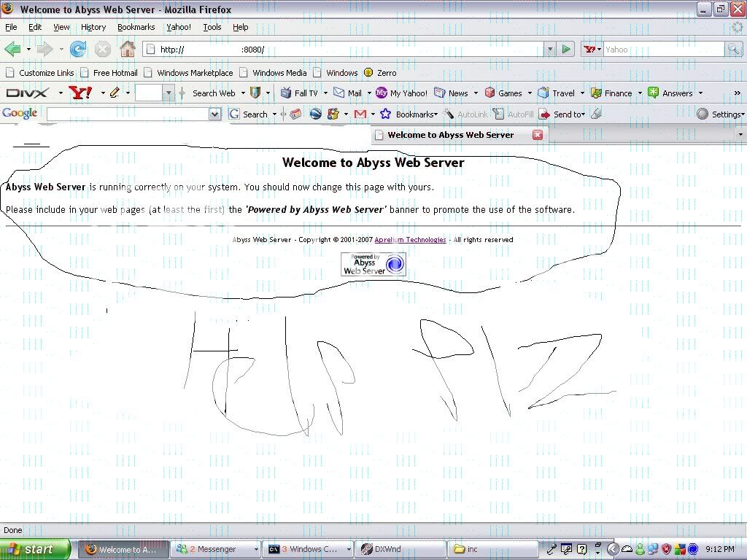Image resolution: width=747 pixels, height=560 pixels.
Task: Open Gmail icon in Google toolbar
Action: pyautogui.click(x=360, y=114)
